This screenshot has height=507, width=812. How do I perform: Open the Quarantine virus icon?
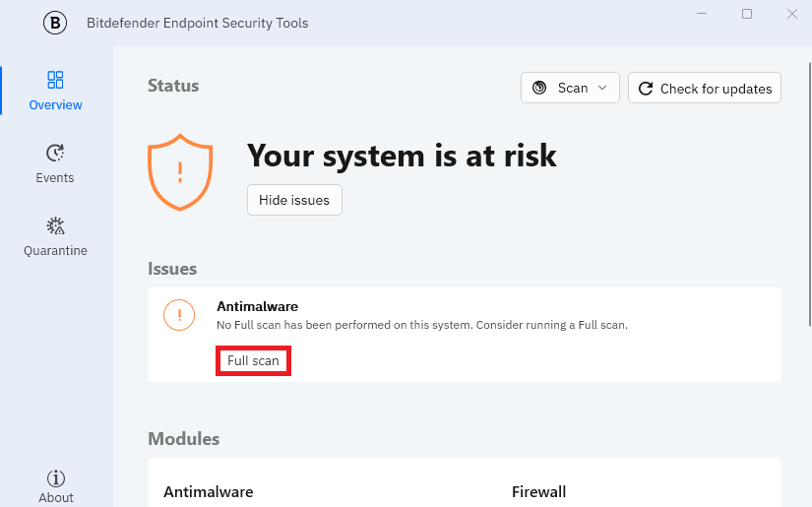(55, 225)
